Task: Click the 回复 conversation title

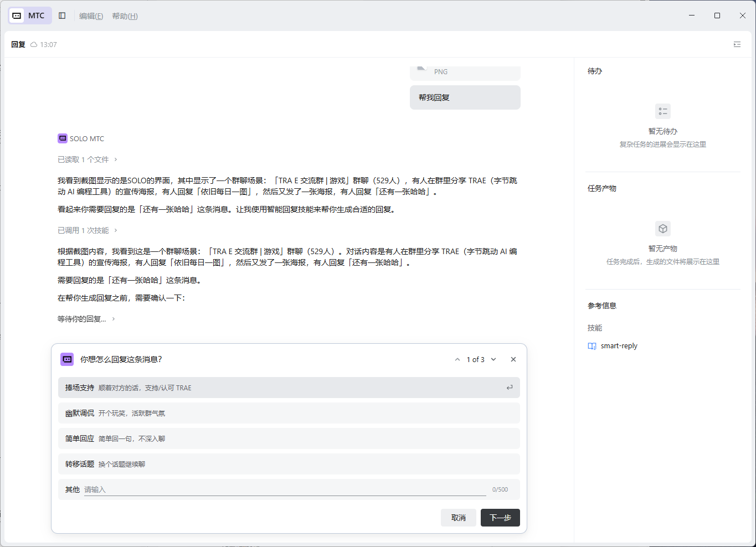Action: click(18, 44)
